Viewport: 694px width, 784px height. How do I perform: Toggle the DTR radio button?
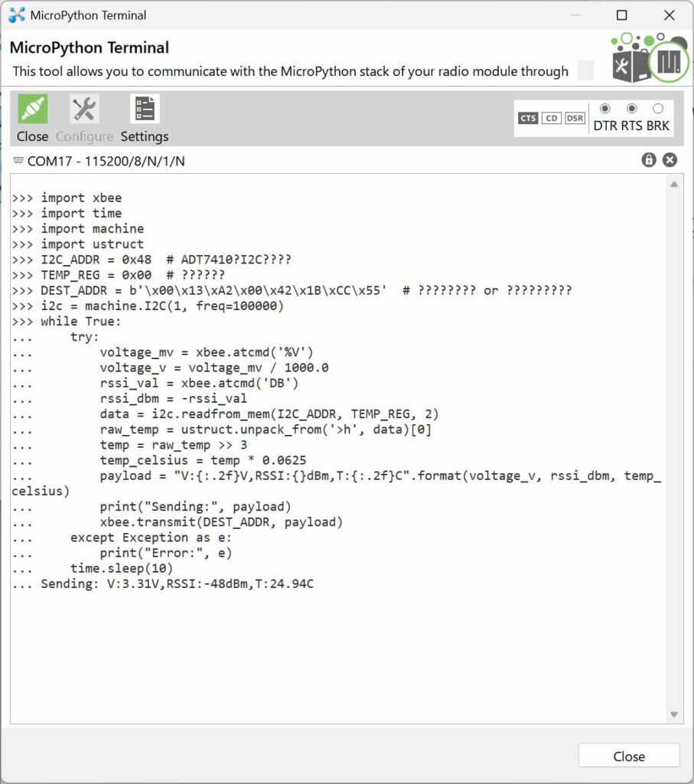605,109
